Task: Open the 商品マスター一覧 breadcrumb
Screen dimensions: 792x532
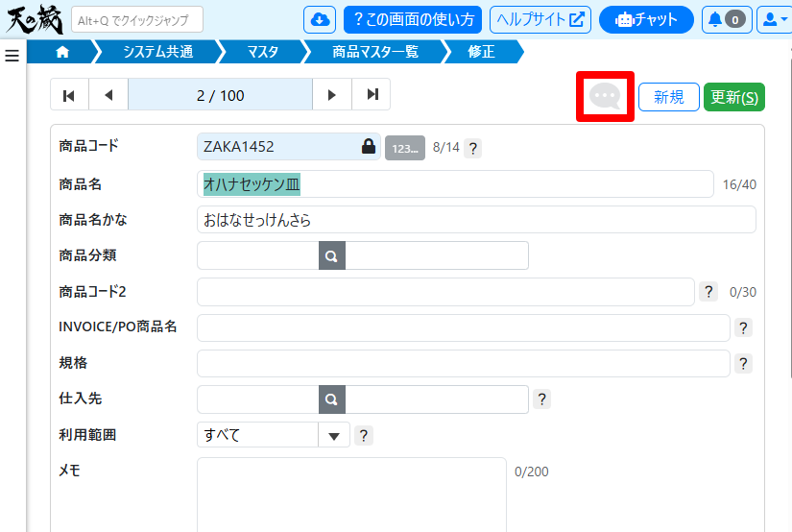Action: [375, 52]
